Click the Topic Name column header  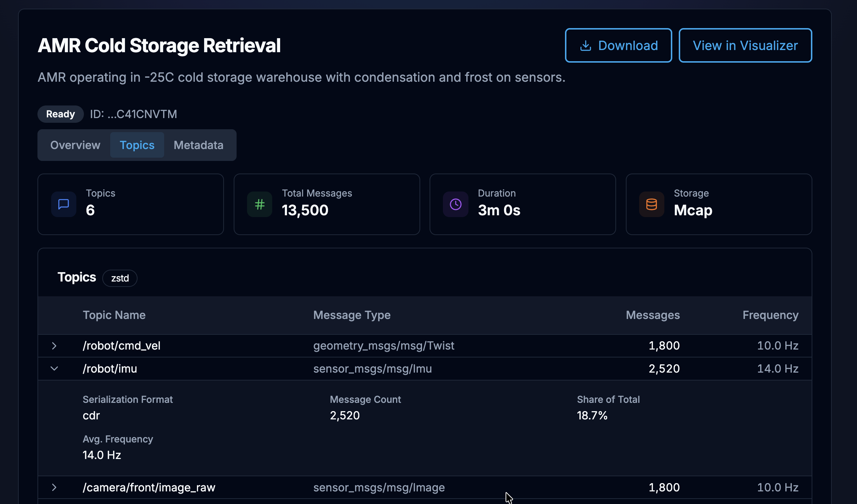(x=114, y=315)
